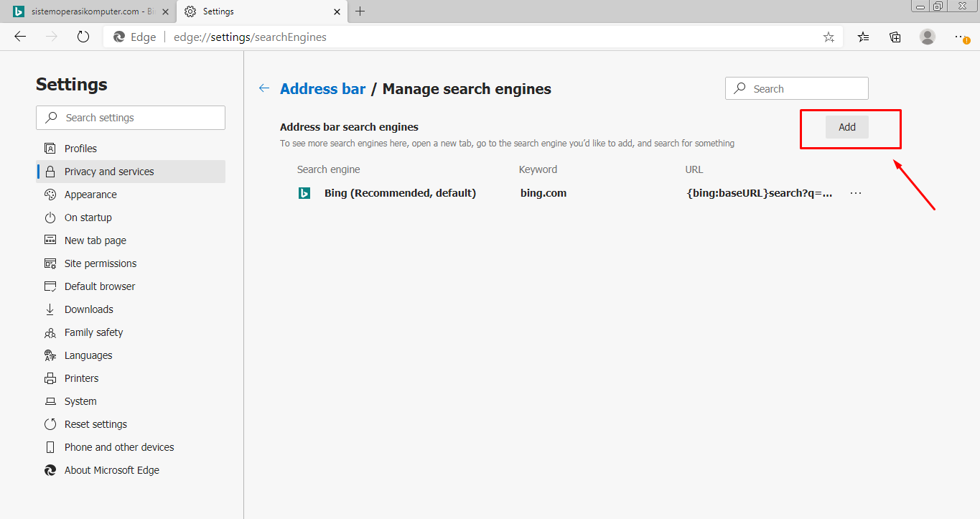980x519 pixels.
Task: Open the Favorites icon in toolbar
Action: [862, 36]
